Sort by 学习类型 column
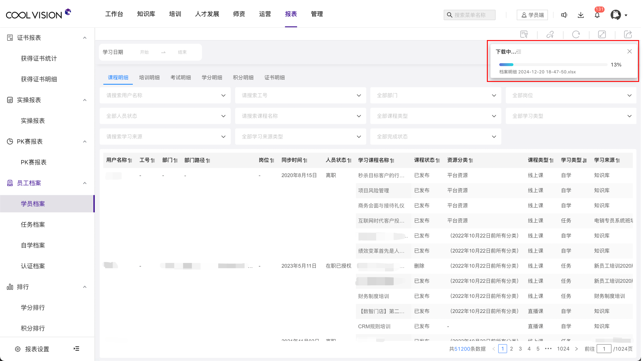 [x=585, y=160]
